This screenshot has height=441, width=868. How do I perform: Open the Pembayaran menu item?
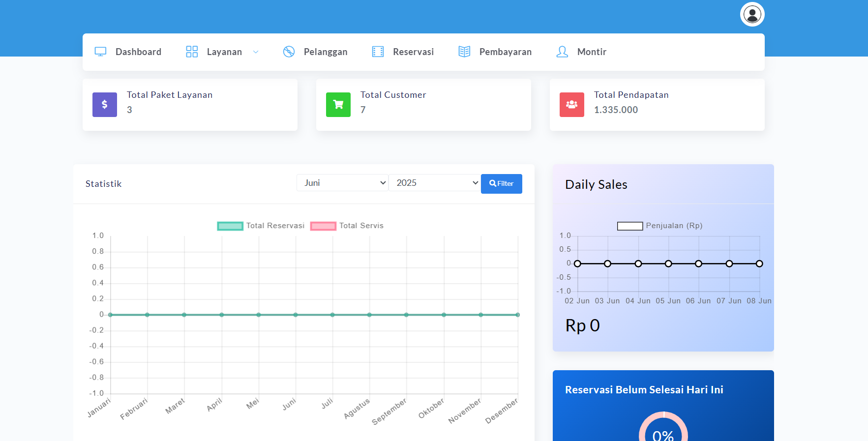tap(495, 52)
